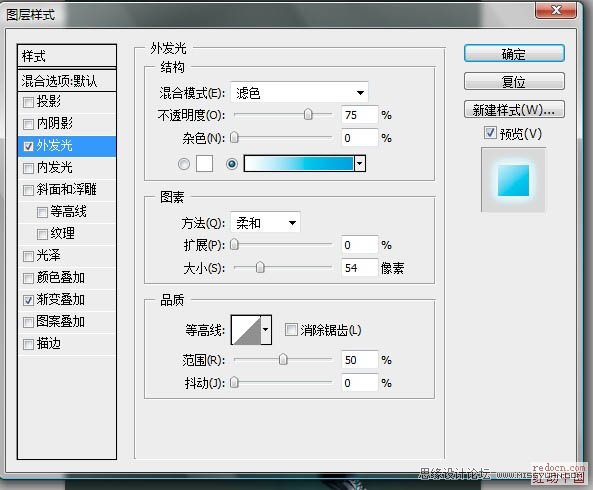Open the 外发光 outer glow settings row
Image resolution: width=593 pixels, height=490 pixels.
(x=67, y=146)
